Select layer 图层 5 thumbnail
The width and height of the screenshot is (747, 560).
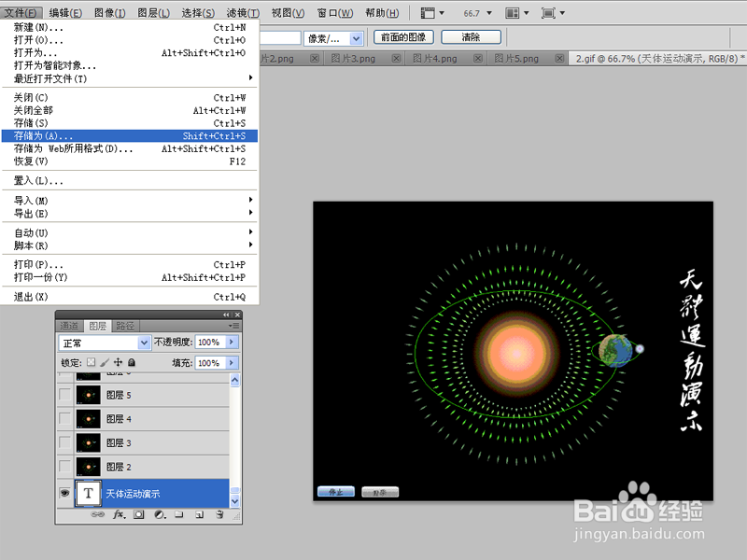point(88,395)
